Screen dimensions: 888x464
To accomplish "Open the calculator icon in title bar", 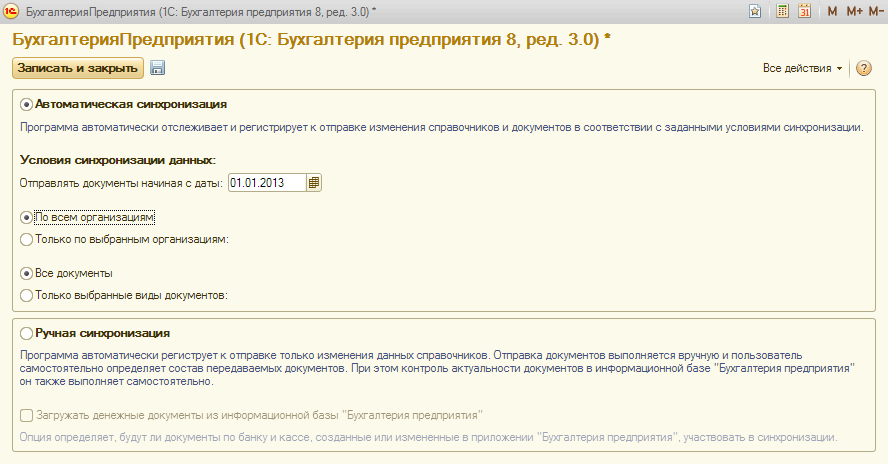I will (x=782, y=11).
